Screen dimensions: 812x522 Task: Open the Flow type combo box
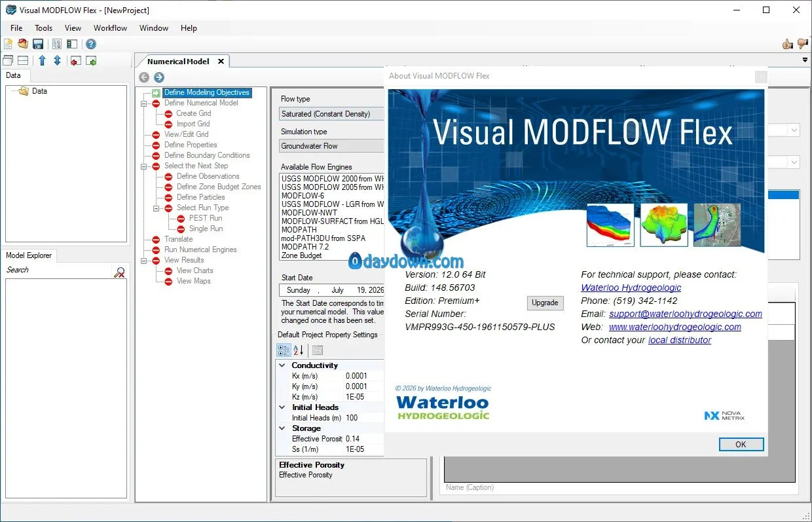331,114
